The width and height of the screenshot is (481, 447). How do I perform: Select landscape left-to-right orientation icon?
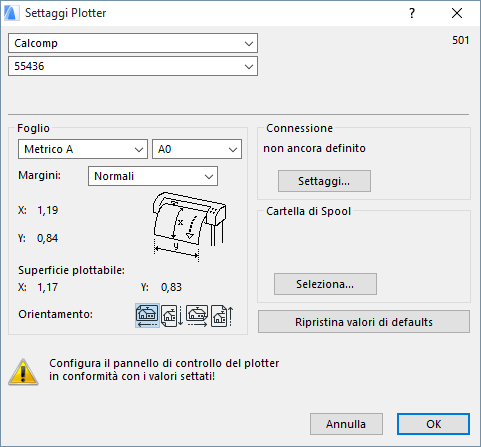pos(147,315)
